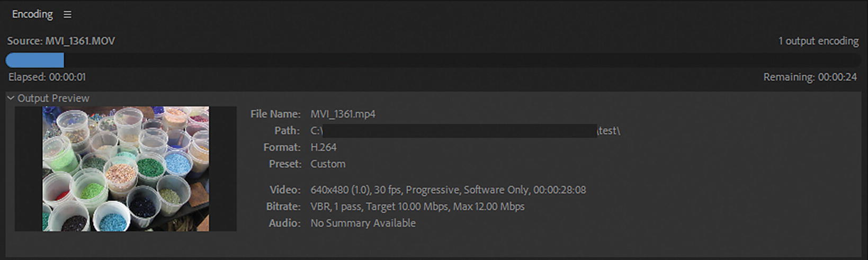Click the VBR bitrate summary line

(x=417, y=207)
